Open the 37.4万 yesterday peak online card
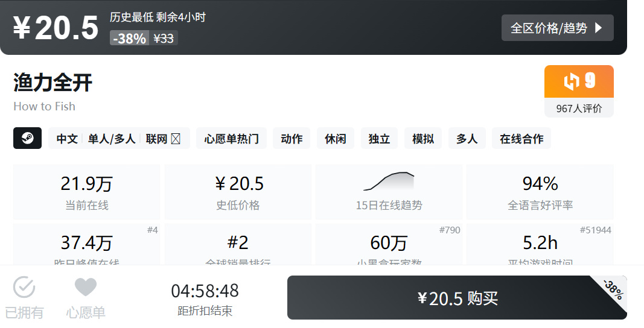The height and width of the screenshot is (328, 644). (87, 245)
